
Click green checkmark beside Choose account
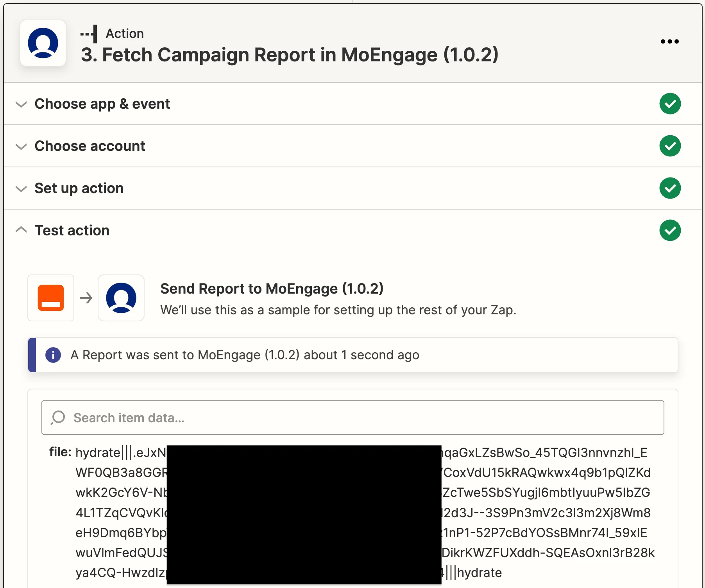670,146
